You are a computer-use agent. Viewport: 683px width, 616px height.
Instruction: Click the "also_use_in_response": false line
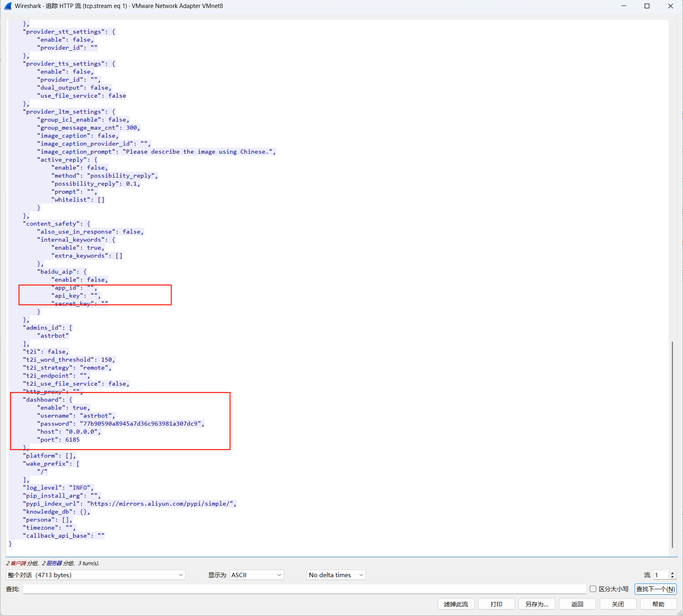click(90, 232)
